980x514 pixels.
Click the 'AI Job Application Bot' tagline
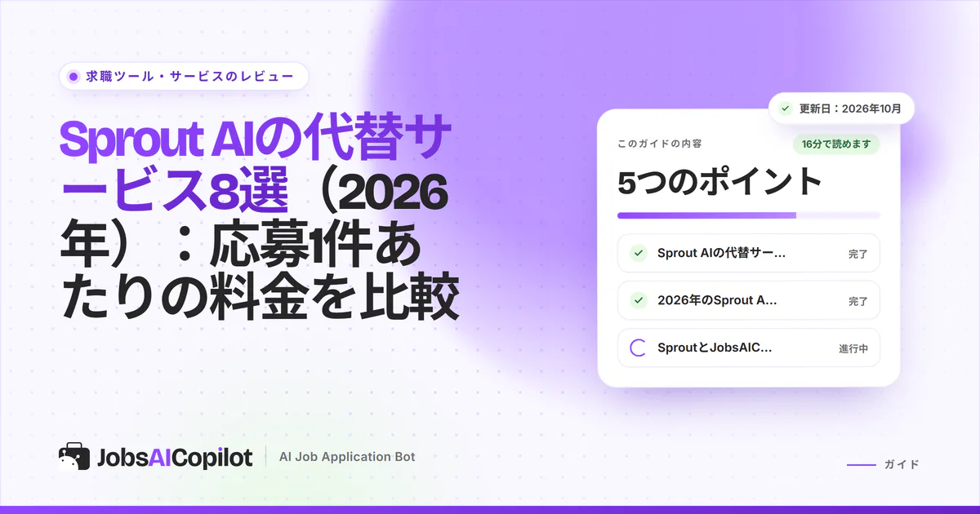click(347, 457)
